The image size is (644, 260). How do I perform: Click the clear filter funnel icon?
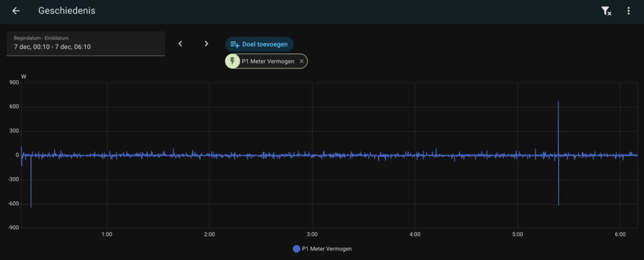[x=606, y=11]
